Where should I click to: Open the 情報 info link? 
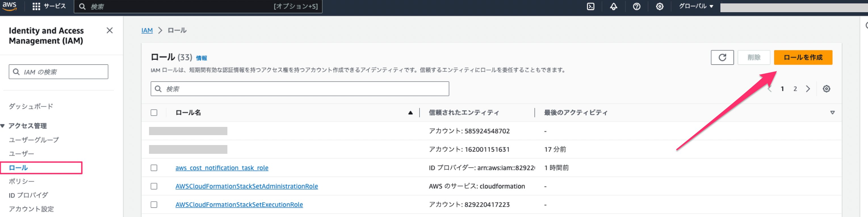(x=202, y=58)
